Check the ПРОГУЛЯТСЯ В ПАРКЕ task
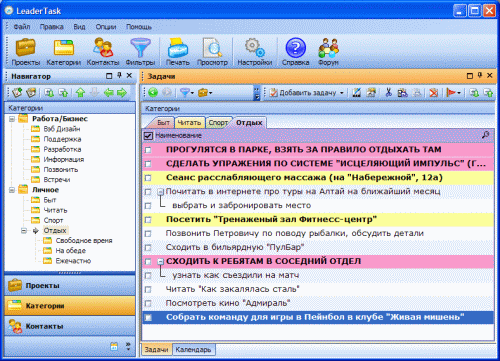This screenshot has width=500, height=361. (148, 150)
